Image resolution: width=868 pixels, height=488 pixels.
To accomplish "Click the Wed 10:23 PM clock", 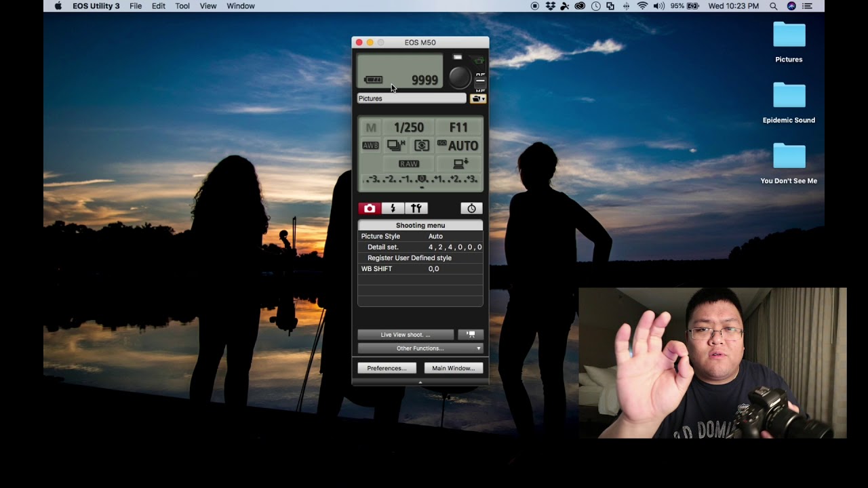I will click(733, 6).
